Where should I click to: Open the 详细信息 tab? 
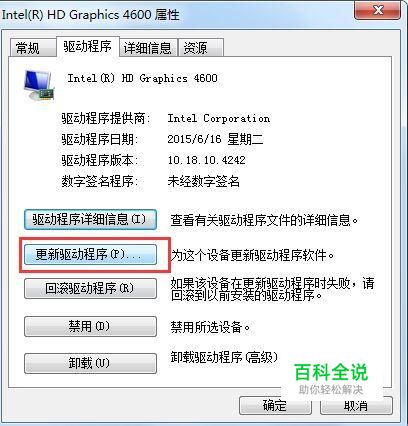point(148,48)
